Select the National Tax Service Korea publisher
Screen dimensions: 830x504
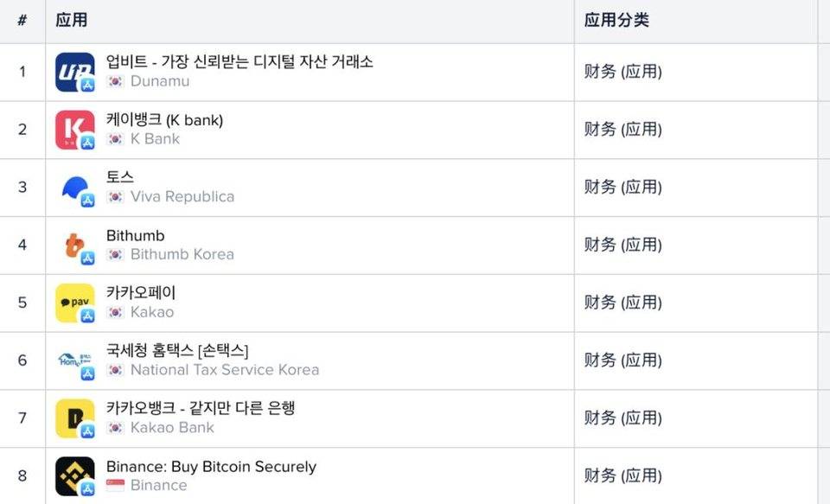[x=225, y=370]
